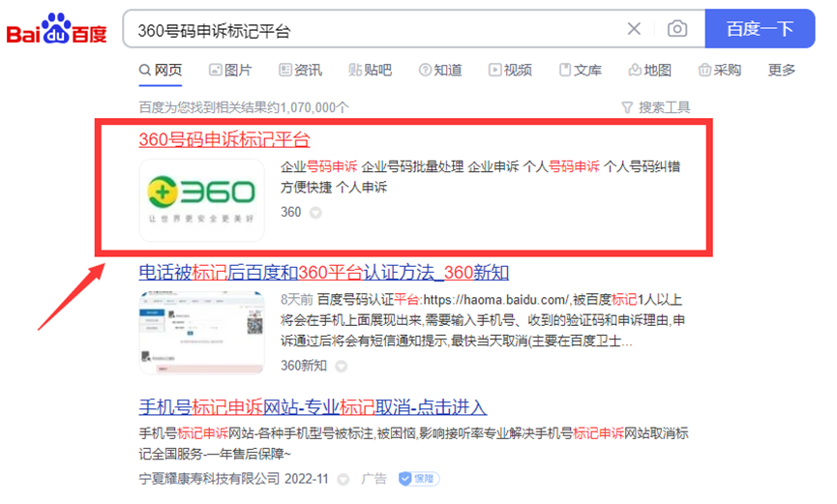Image resolution: width=837 pixels, height=504 pixels.
Task: Switch to the 图片 tab
Action: pyautogui.click(x=230, y=70)
